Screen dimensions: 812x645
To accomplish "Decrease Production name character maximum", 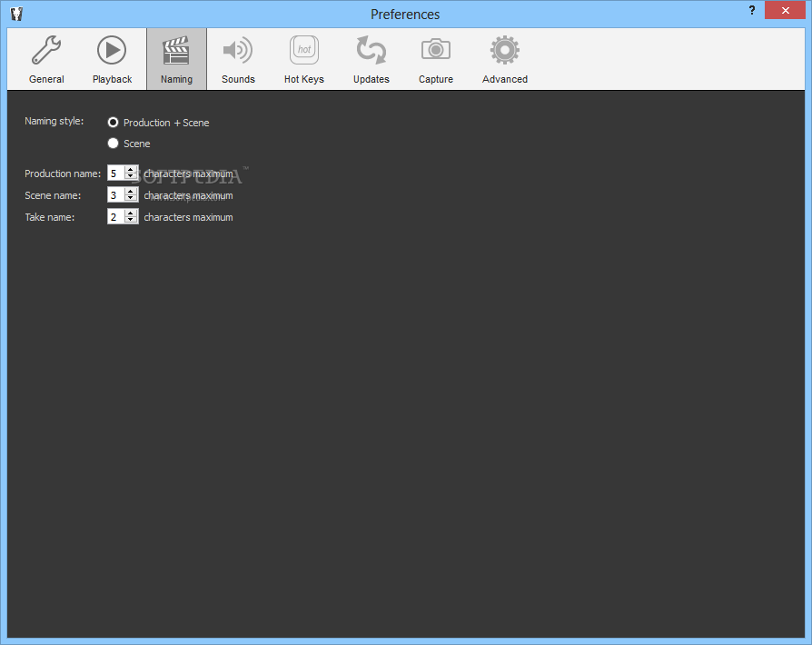I will pos(131,176).
